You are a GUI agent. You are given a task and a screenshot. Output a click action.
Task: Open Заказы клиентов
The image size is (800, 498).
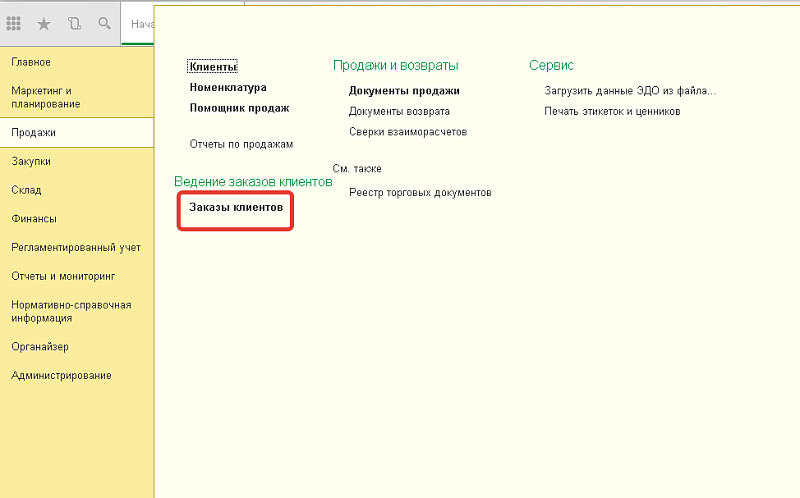[236, 207]
